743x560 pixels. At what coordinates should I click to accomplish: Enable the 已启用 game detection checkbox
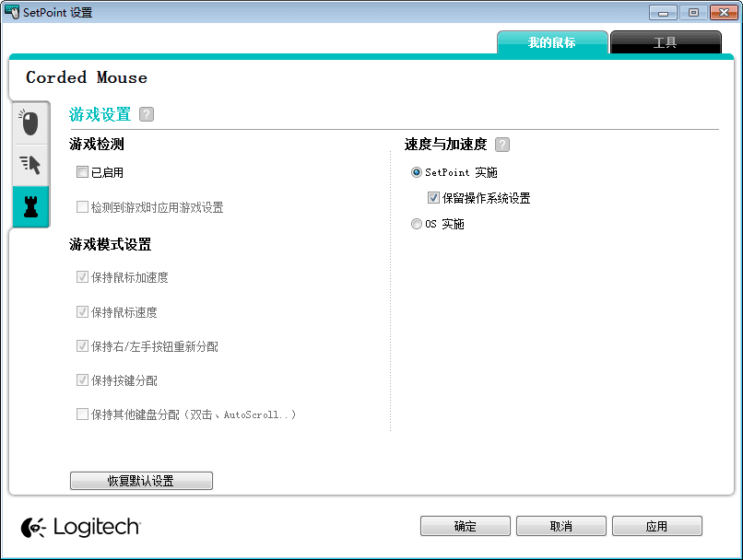tap(82, 172)
